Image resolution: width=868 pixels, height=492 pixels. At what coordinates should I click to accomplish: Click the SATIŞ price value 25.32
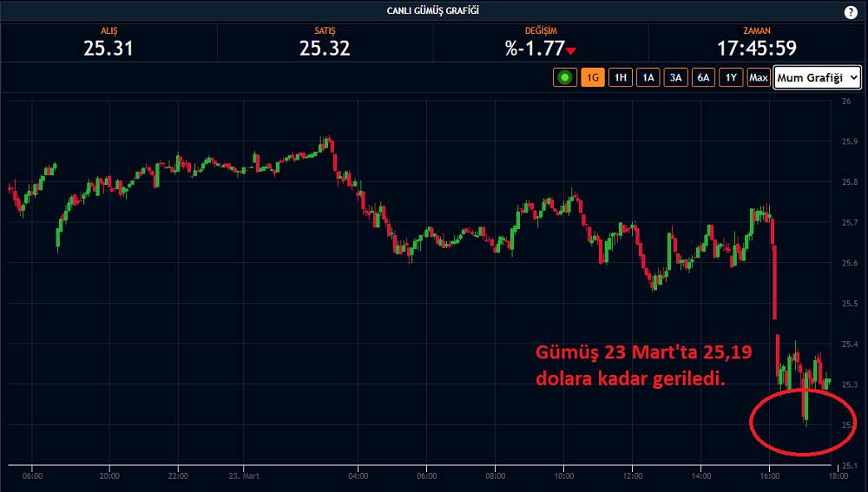325,49
